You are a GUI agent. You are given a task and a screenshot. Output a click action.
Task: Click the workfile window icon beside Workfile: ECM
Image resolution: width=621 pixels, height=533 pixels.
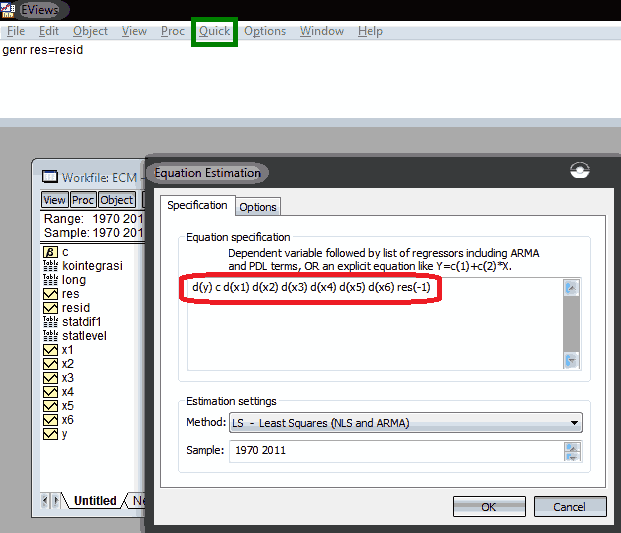point(50,176)
